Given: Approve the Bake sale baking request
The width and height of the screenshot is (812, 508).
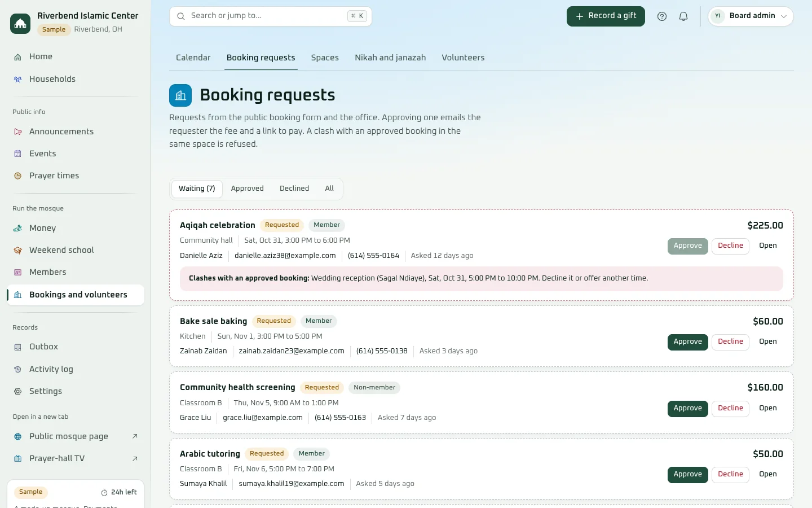Looking at the screenshot, I should click(x=688, y=342).
